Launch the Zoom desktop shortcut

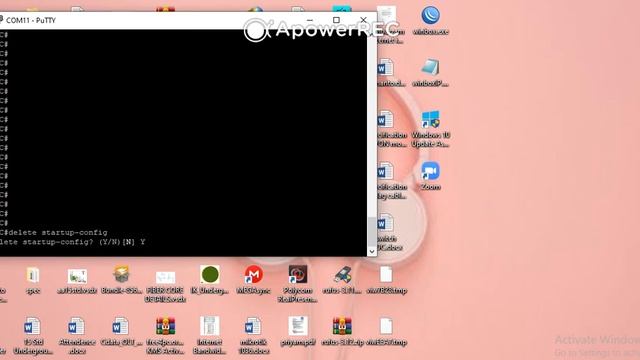click(x=430, y=176)
